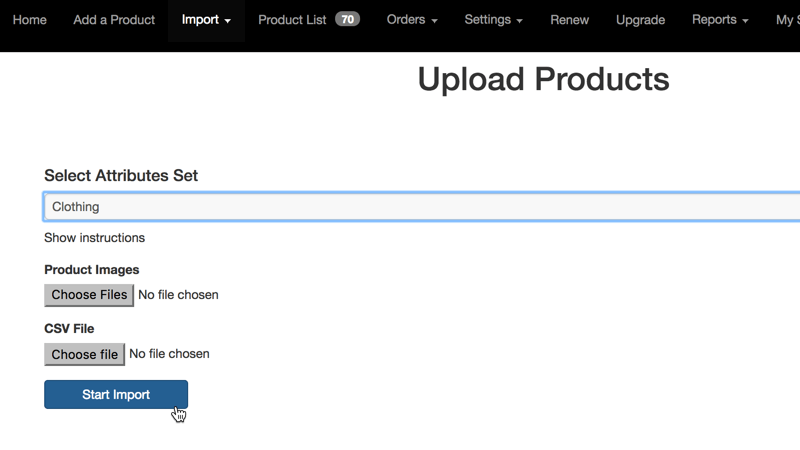Open the Product List page
The height and width of the screenshot is (450, 800).
[292, 20]
